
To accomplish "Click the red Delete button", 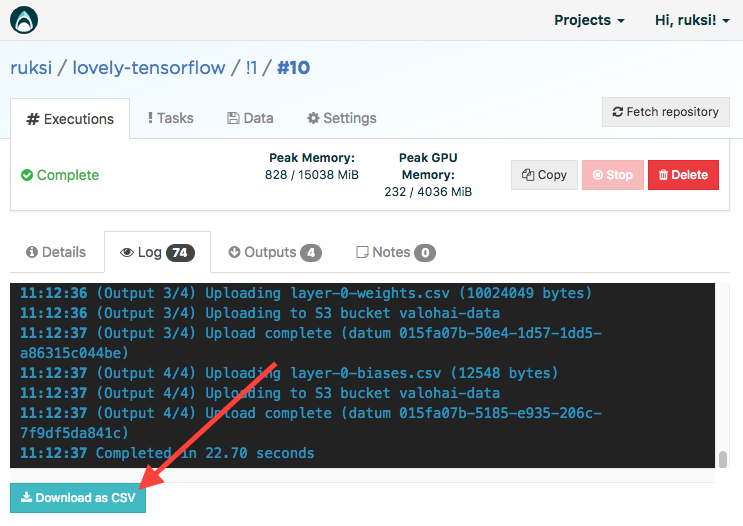I will [683, 175].
